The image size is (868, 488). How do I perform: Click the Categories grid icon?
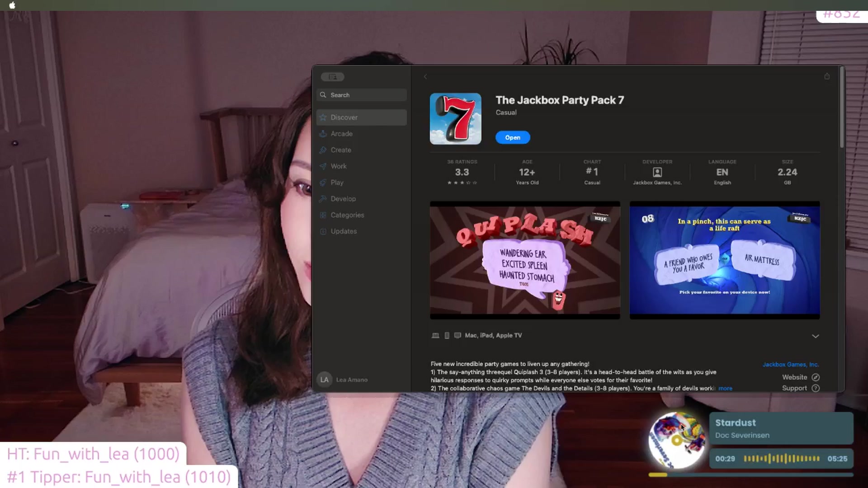(323, 215)
